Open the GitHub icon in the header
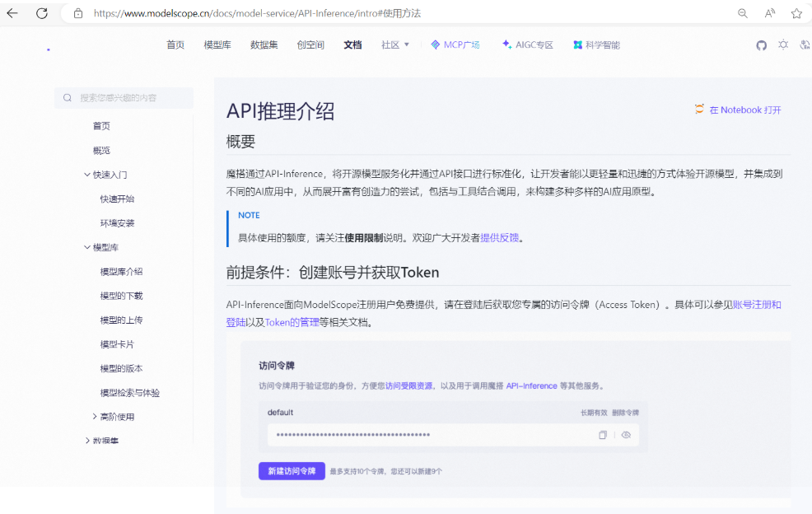 pos(761,45)
